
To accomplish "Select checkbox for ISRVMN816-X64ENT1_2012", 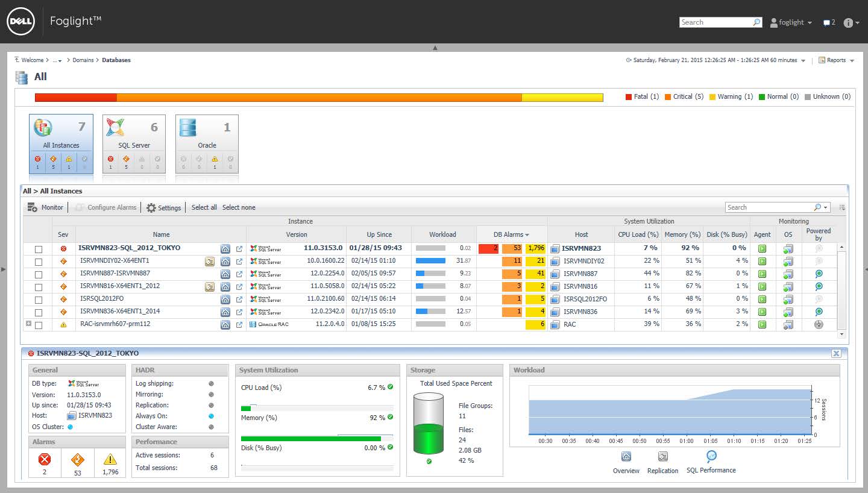I will 39,287.
